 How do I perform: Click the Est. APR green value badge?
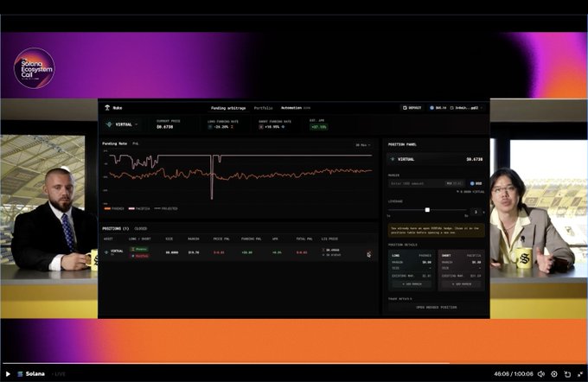[319, 127]
